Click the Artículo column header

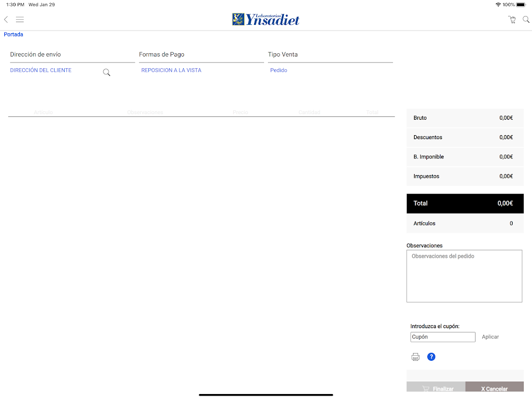click(x=43, y=112)
